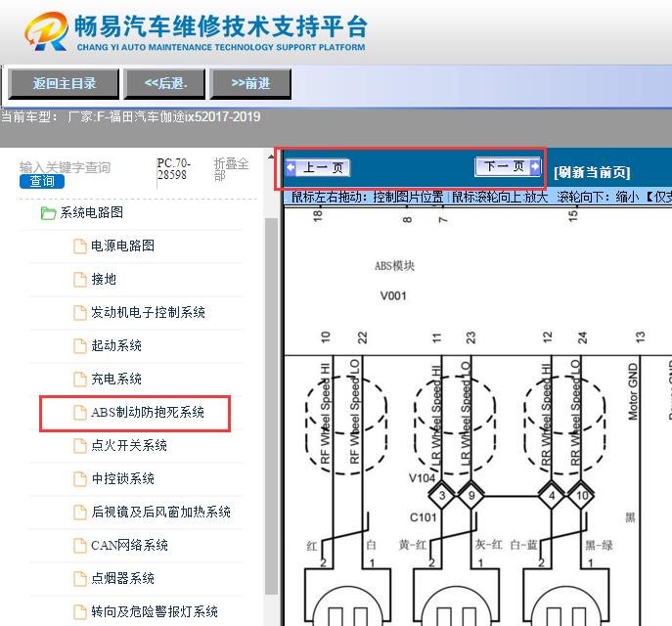Go forward with the >>前进 button
Screen dimensions: 672x626
[x=250, y=83]
